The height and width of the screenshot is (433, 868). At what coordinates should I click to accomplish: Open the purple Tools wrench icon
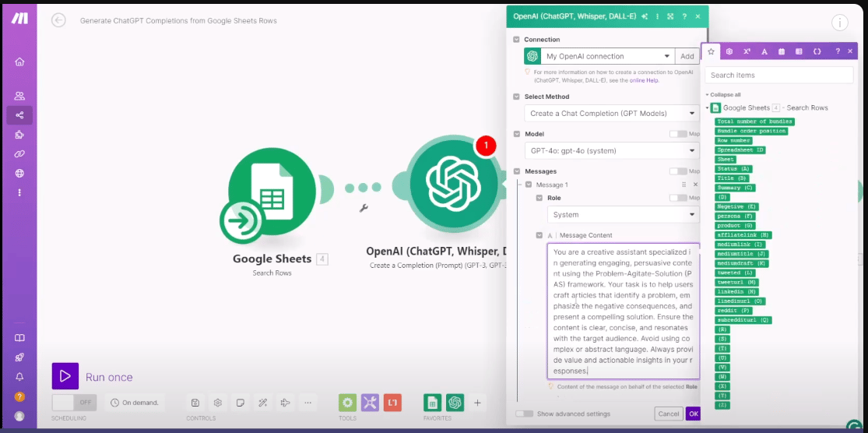(x=370, y=403)
